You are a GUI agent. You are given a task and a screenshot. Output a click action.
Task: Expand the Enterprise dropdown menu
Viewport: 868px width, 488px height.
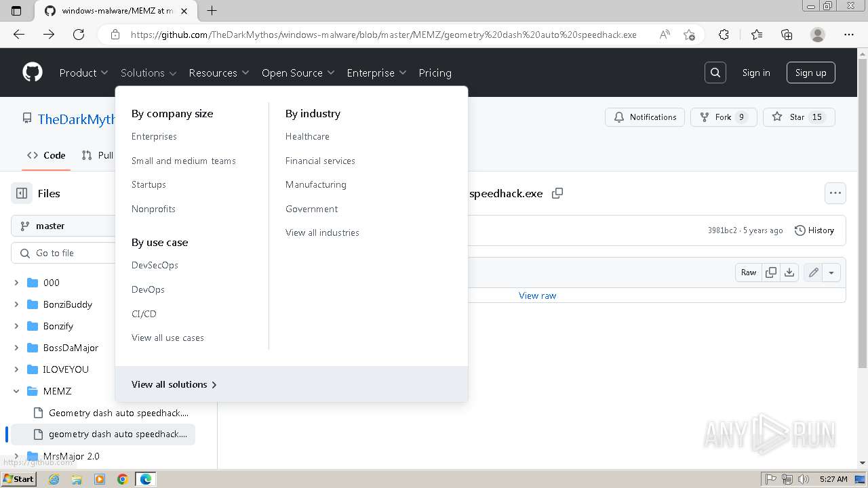(x=376, y=73)
